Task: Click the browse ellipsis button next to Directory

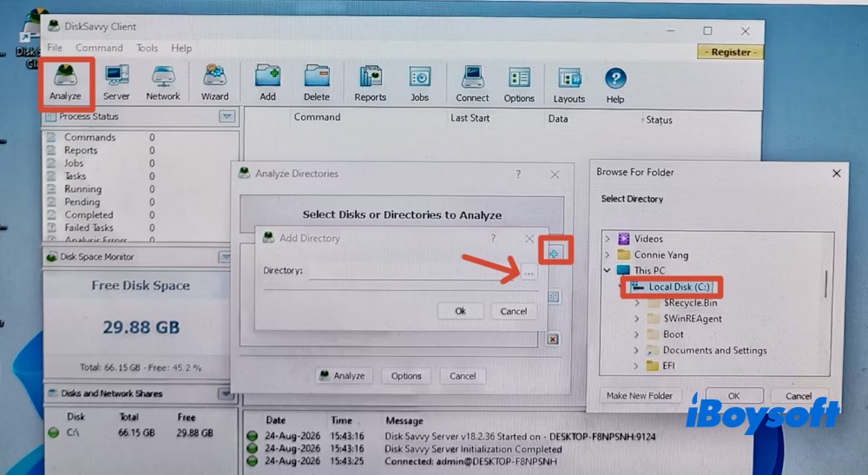Action: (529, 272)
